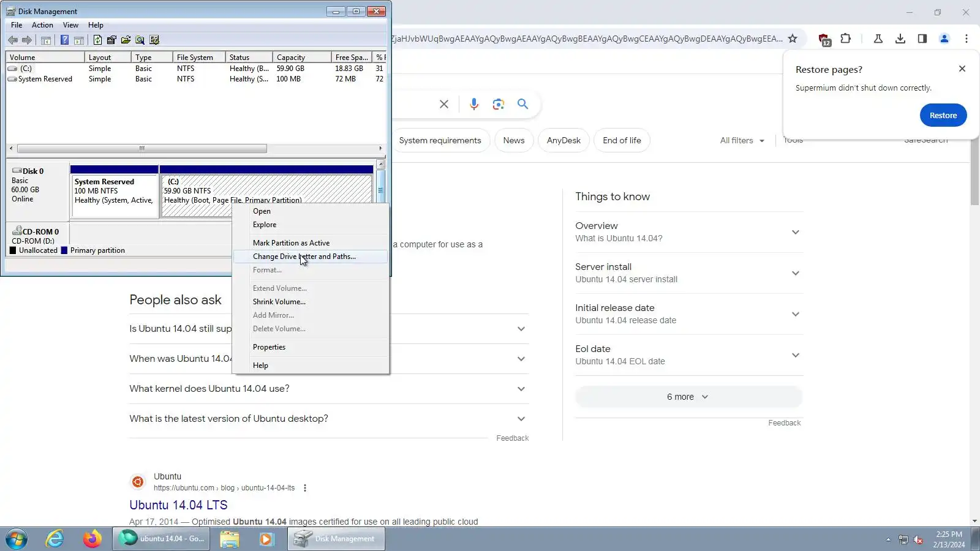This screenshot has width=980, height=551.
Task: Choose 'Mark Partition as Active' in context menu
Action: tap(311, 243)
